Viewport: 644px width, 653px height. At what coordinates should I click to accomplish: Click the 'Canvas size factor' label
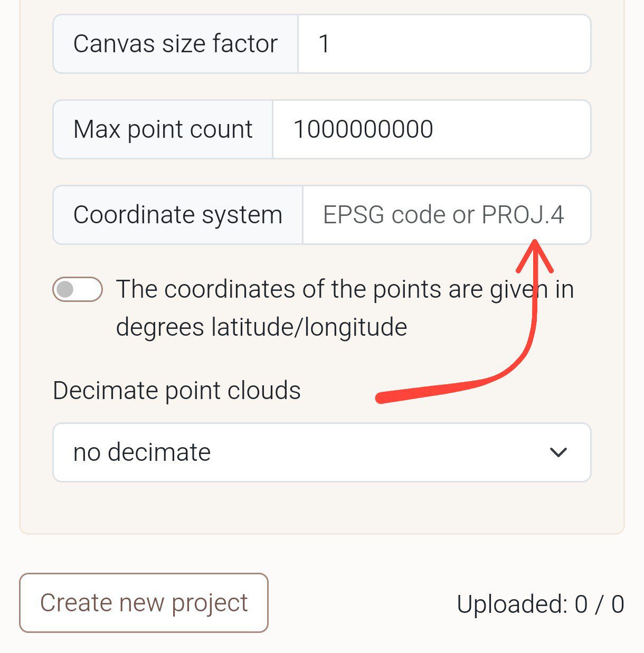coord(175,44)
